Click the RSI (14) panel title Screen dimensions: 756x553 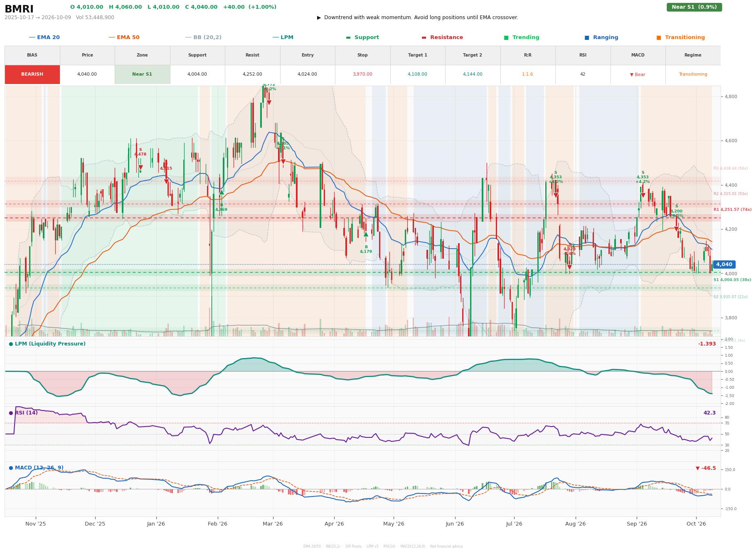[x=23, y=413]
